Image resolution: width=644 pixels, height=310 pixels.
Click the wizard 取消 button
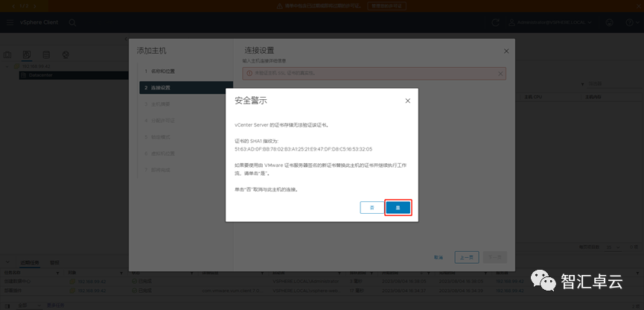(439, 258)
